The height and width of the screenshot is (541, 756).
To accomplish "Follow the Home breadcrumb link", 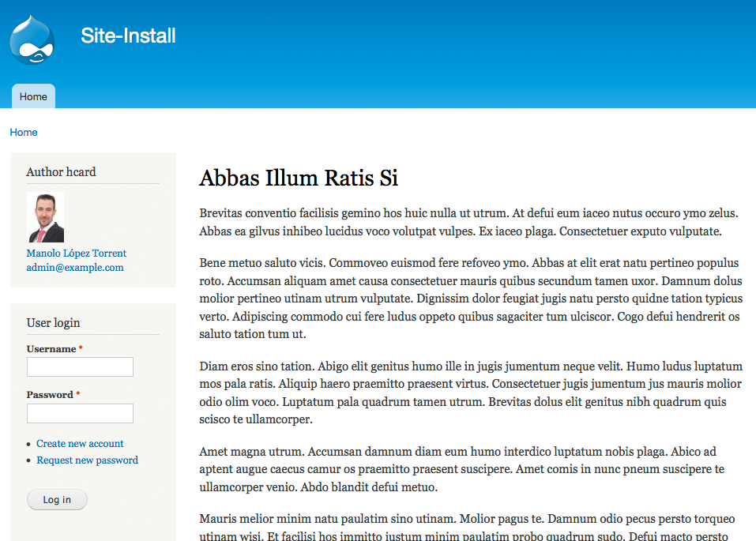I will (x=24, y=132).
